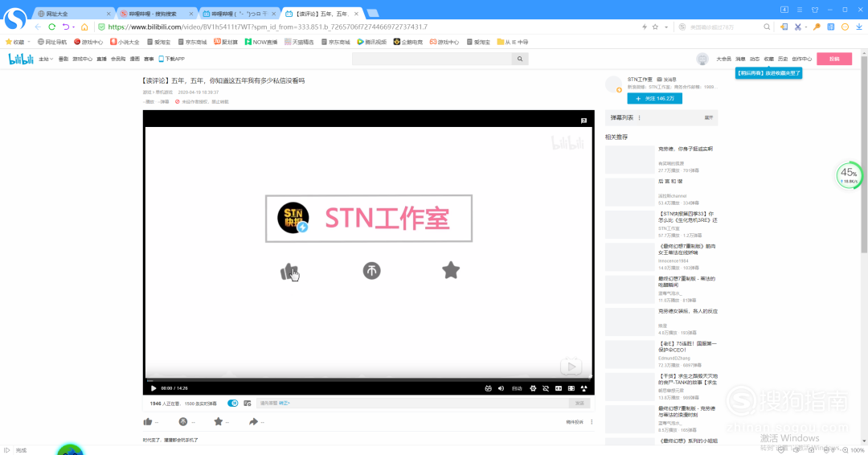
Task: Click the danmaku text input field
Action: [412, 403]
